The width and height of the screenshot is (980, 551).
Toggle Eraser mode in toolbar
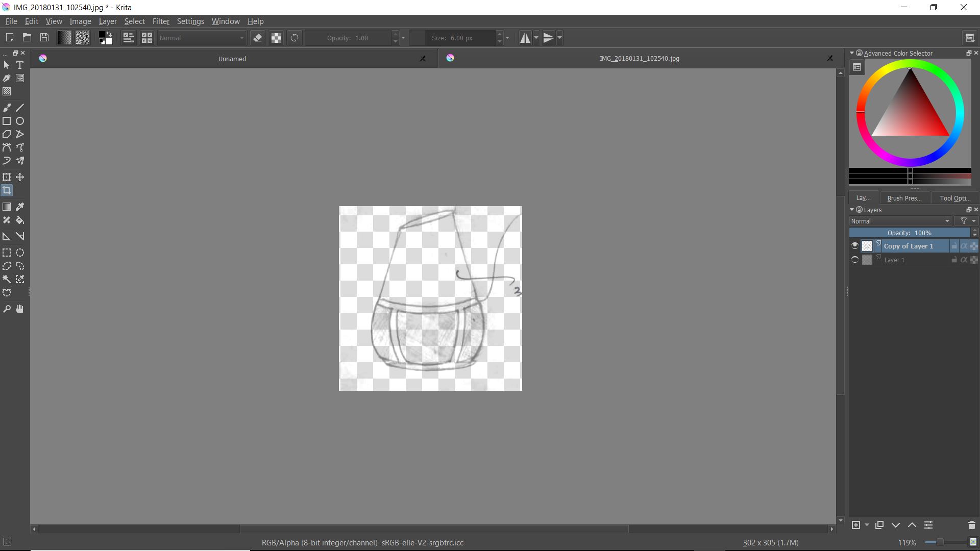258,38
